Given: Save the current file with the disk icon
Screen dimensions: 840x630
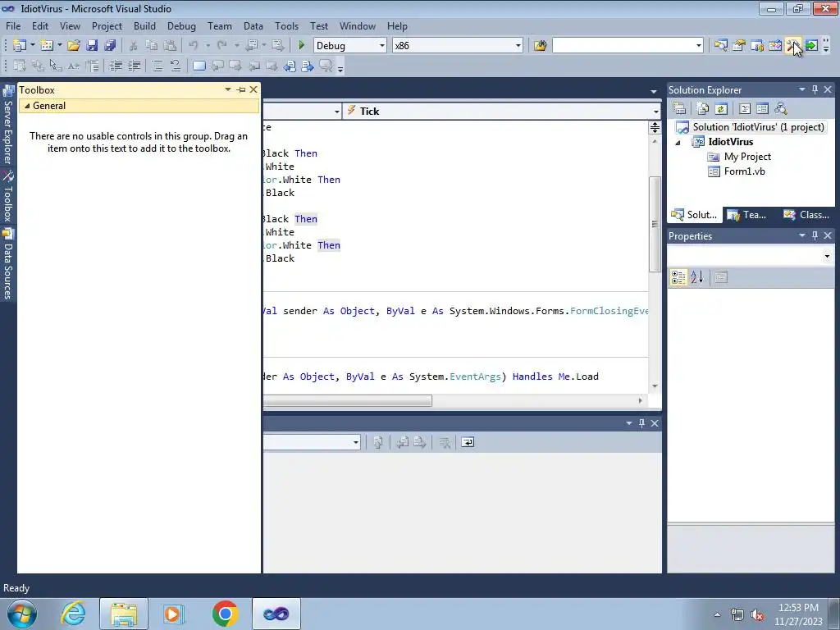Looking at the screenshot, I should (x=92, y=46).
